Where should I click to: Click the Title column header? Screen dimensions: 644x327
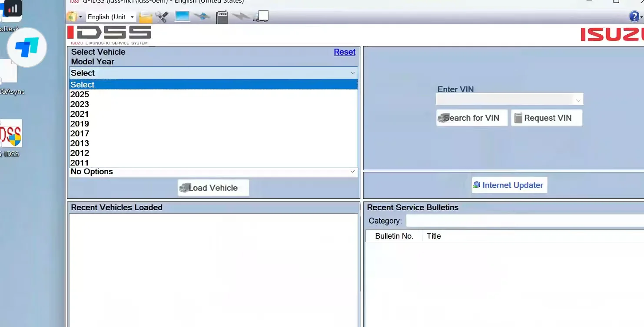[x=534, y=236]
